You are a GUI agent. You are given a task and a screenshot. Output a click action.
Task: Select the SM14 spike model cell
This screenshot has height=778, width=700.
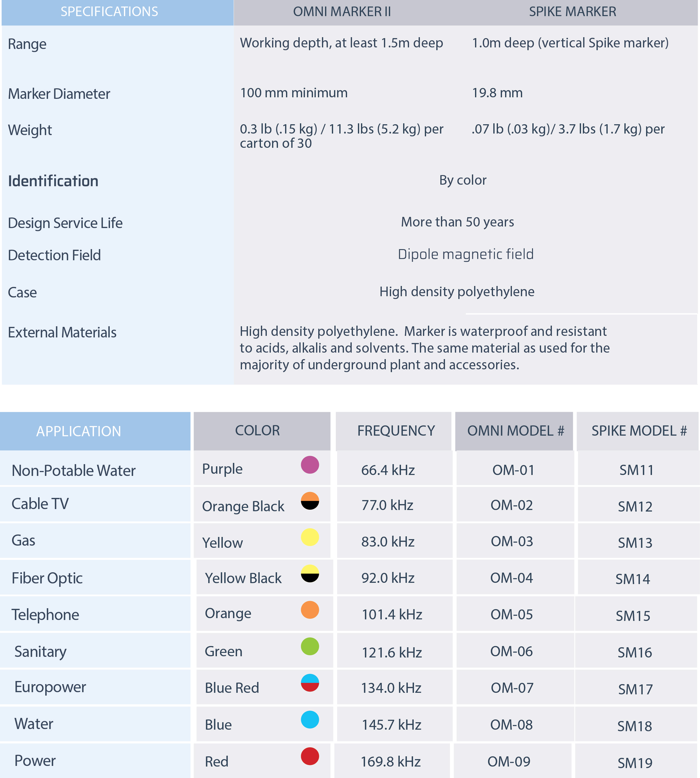click(633, 579)
